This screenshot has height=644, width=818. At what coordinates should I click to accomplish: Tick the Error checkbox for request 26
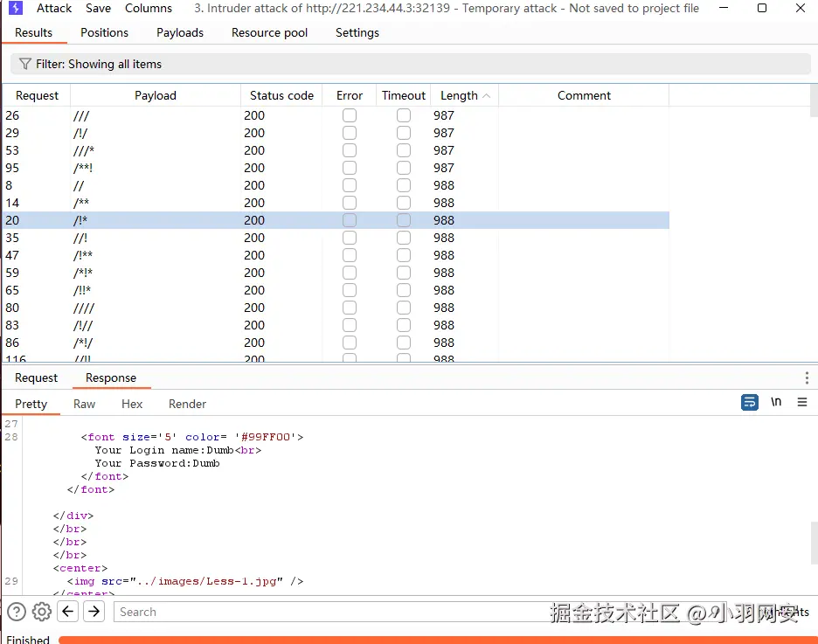[350, 115]
